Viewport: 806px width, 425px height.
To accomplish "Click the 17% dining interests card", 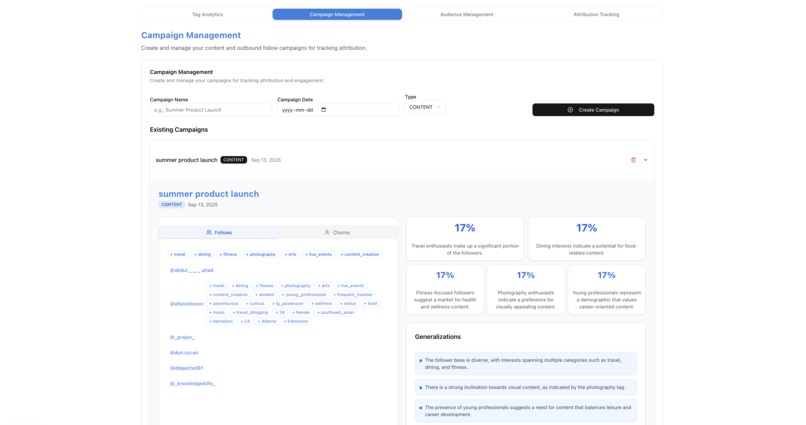I will tap(587, 239).
